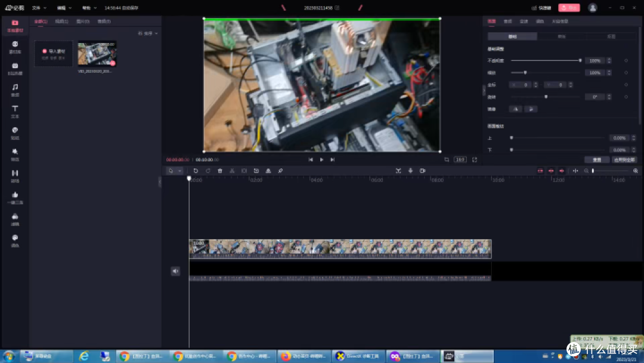Open the Help menu dropdown in title bar

pyautogui.click(x=89, y=8)
